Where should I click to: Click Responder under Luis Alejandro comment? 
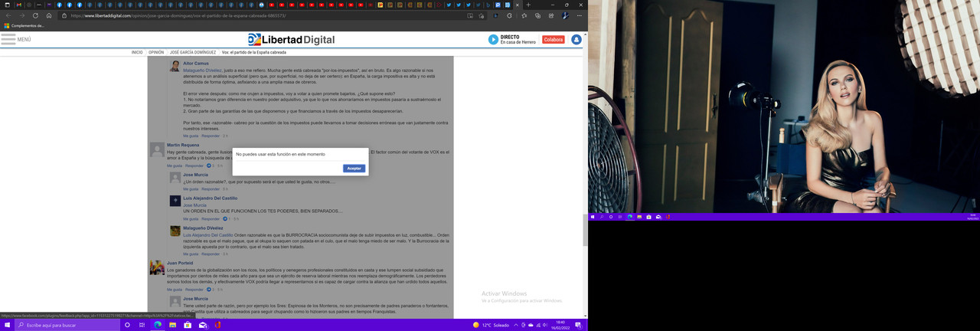click(x=211, y=219)
